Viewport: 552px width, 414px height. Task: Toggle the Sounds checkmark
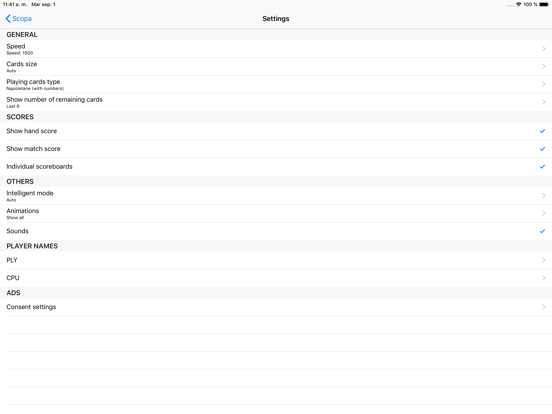tap(542, 231)
